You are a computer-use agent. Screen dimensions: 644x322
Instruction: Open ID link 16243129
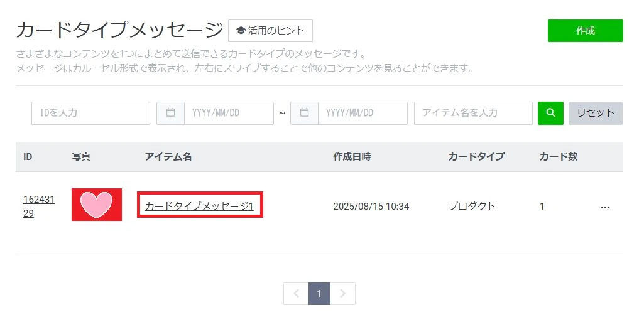click(39, 206)
